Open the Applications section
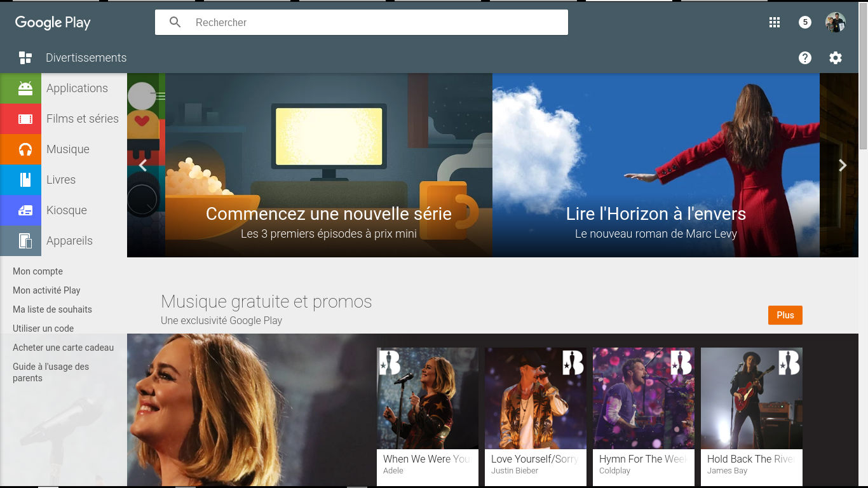Image resolution: width=868 pixels, height=488 pixels. pyautogui.click(x=77, y=88)
